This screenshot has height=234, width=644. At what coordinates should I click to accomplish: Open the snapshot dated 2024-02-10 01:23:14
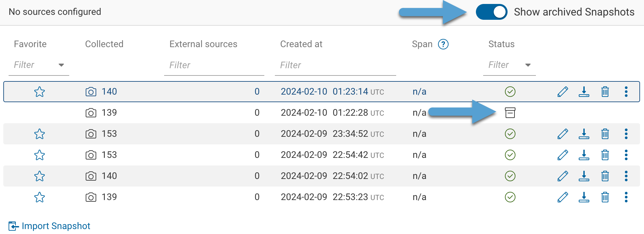[x=332, y=92]
